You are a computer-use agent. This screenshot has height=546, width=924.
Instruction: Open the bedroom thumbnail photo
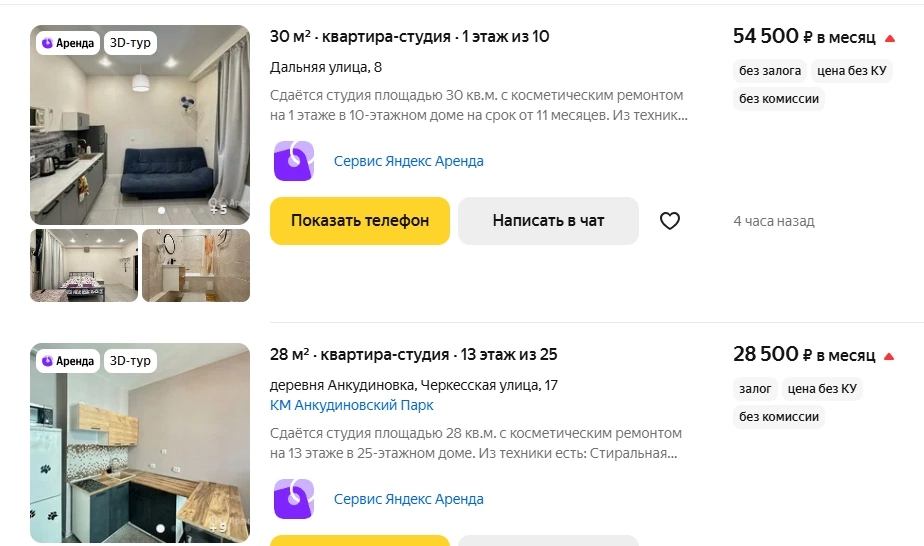point(84,266)
